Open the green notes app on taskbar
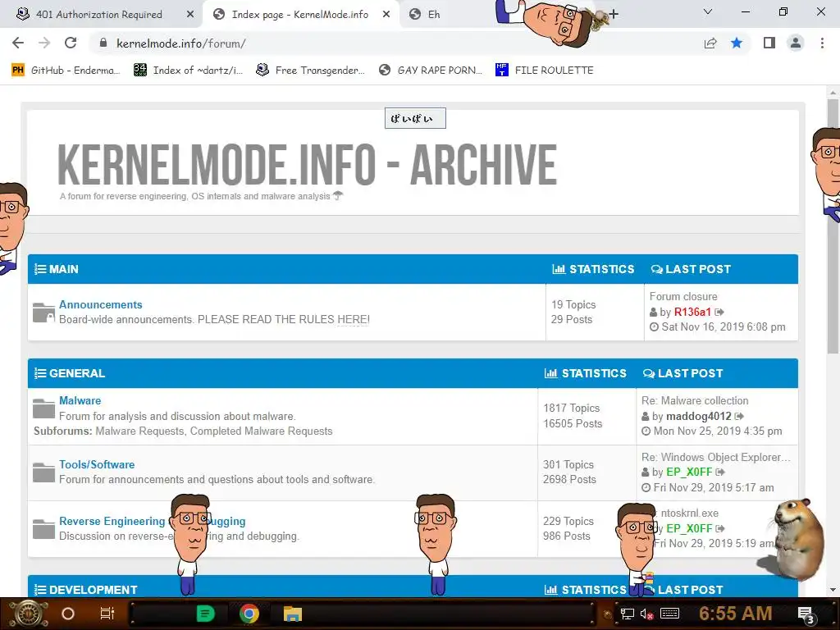The width and height of the screenshot is (840, 630). 205,614
